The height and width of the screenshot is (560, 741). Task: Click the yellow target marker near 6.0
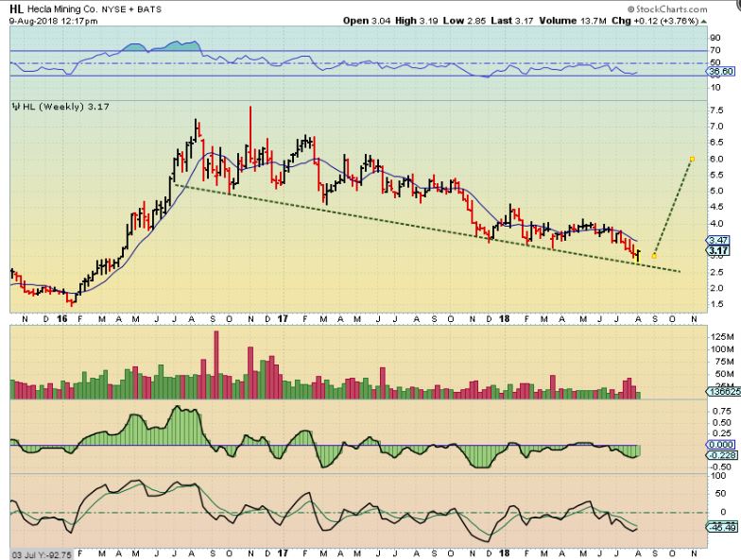point(692,159)
